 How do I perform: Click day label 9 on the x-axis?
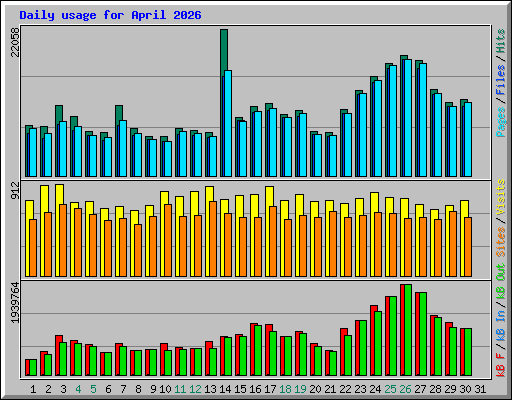click(153, 389)
